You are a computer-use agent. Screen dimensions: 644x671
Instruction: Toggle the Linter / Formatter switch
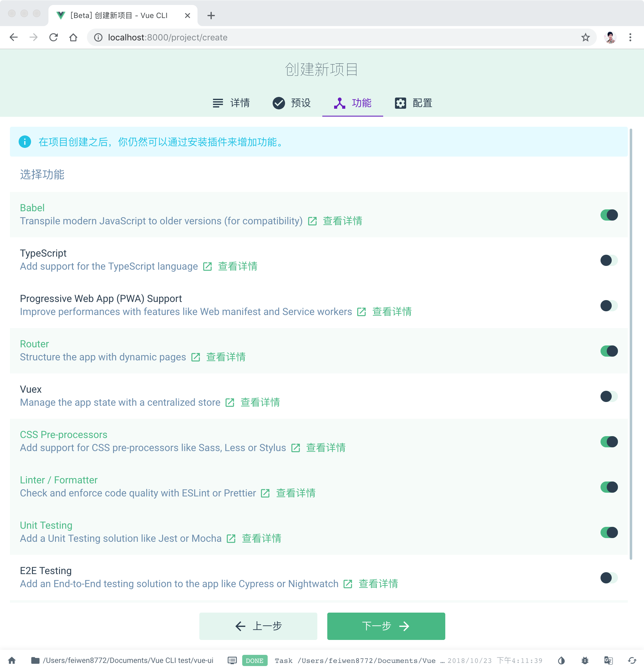coord(609,487)
